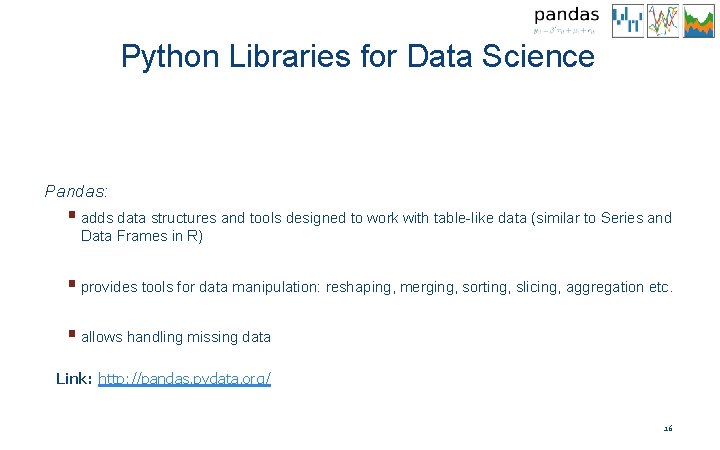Click the bullet before 'provides tools'
Screen dimensions: 720x450
point(73,286)
